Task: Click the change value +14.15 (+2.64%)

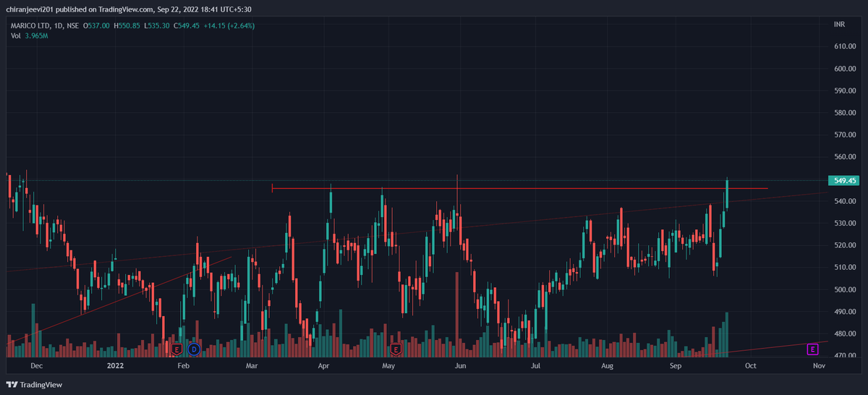Action: click(230, 26)
